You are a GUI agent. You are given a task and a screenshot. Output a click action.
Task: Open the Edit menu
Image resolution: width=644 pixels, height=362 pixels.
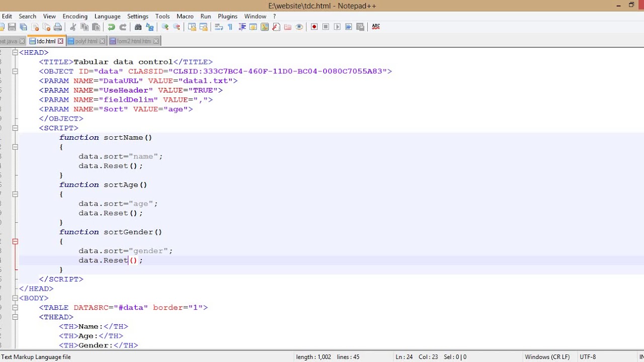7,16
